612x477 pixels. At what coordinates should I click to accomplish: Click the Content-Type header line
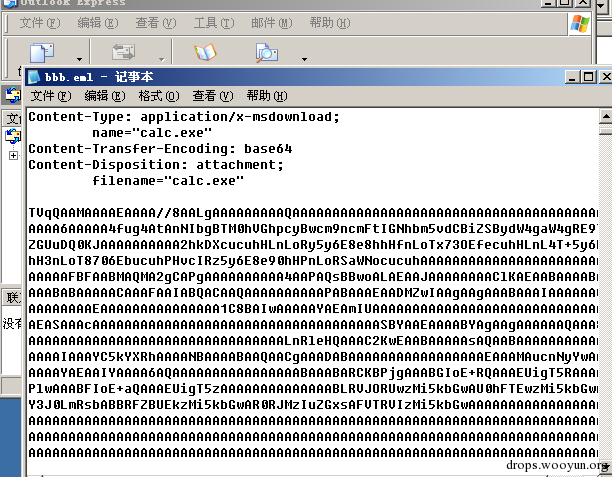(184, 117)
